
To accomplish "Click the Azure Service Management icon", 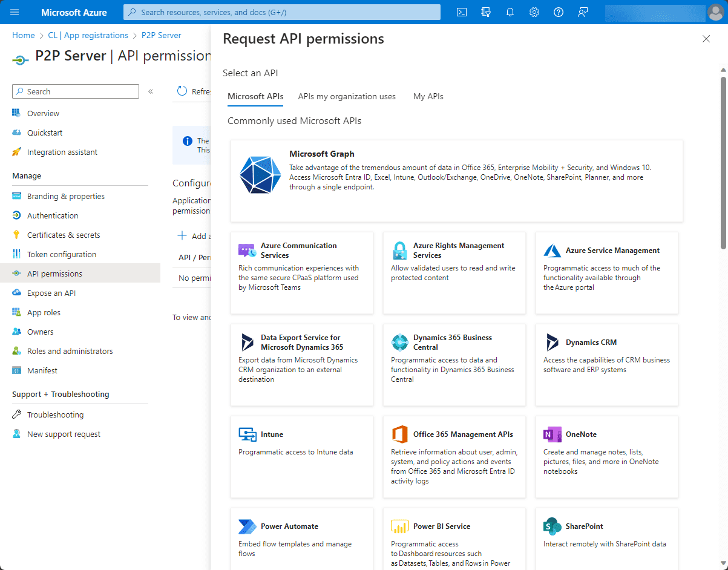I will (x=552, y=251).
